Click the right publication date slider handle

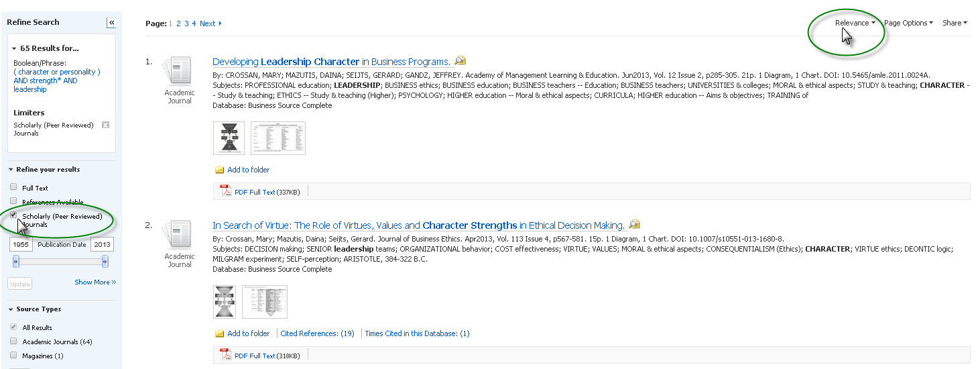(105, 262)
